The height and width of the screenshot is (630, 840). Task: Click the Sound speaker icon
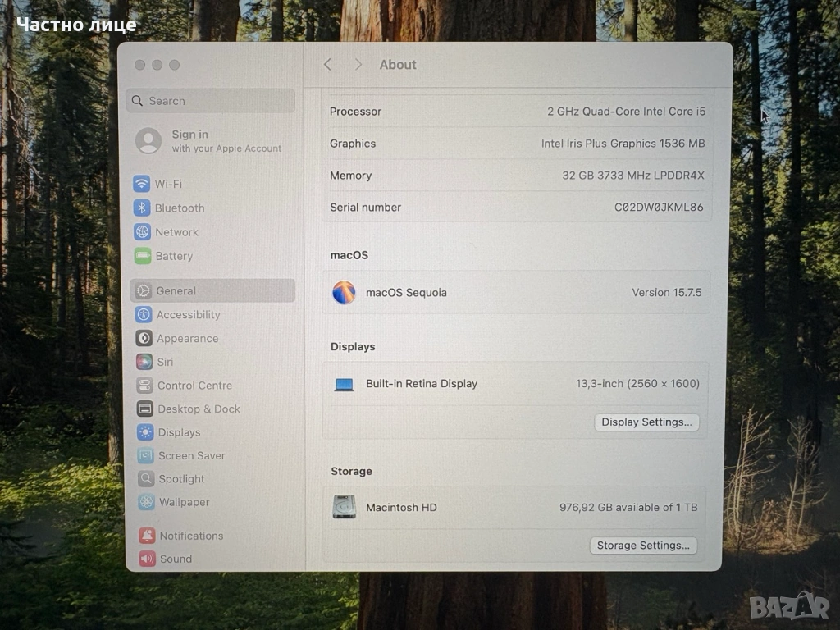pos(147,559)
